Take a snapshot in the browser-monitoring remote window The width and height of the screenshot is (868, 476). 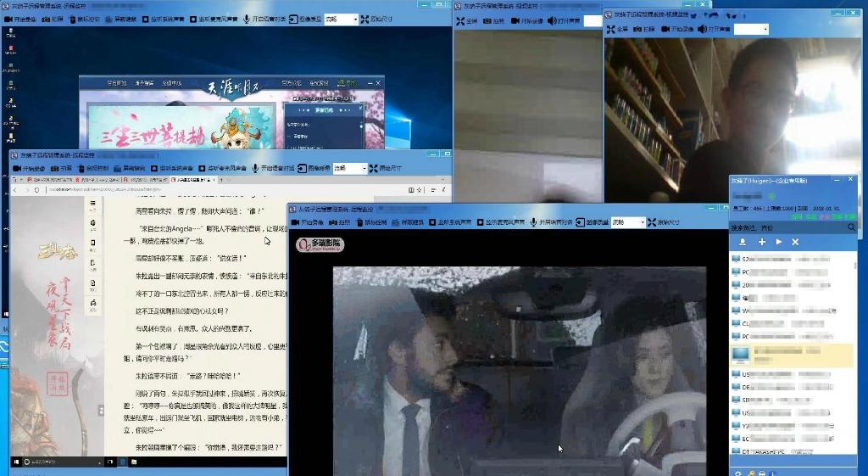click(62, 169)
